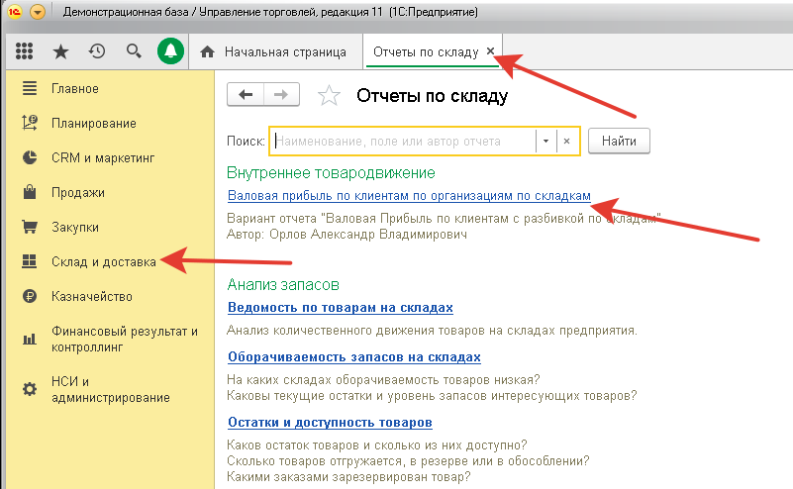Viewport: 793px width, 489px height.
Task: Click the Найти button
Action: point(619,142)
